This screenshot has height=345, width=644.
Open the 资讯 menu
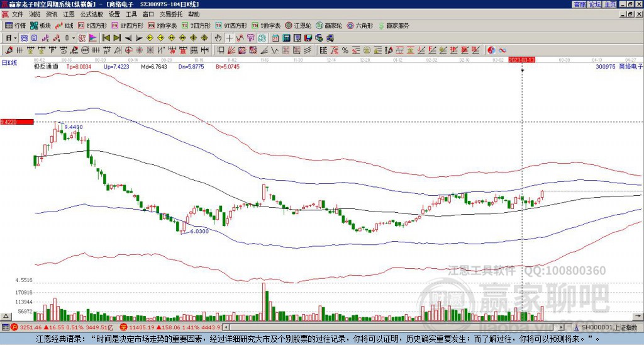click(x=52, y=14)
